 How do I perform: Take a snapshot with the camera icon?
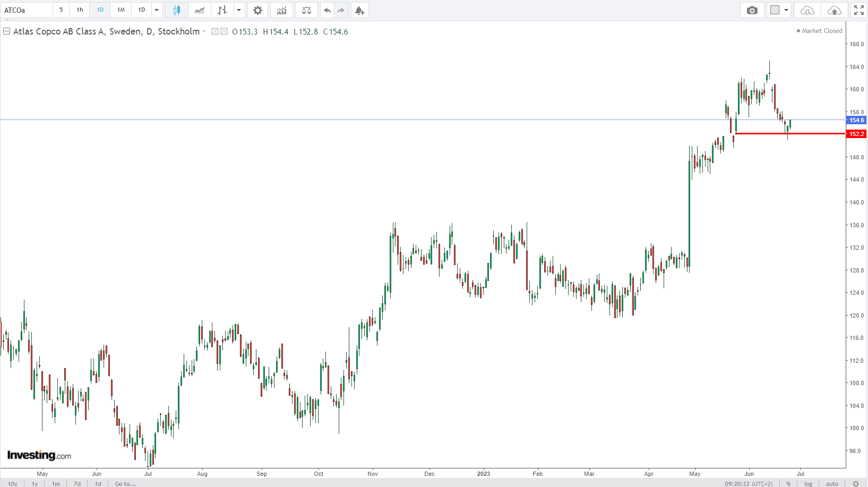(x=752, y=10)
